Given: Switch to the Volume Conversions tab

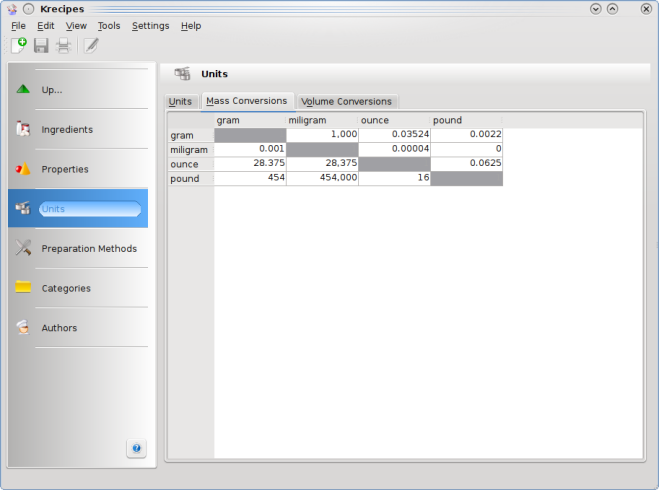Looking at the screenshot, I should coord(346,102).
